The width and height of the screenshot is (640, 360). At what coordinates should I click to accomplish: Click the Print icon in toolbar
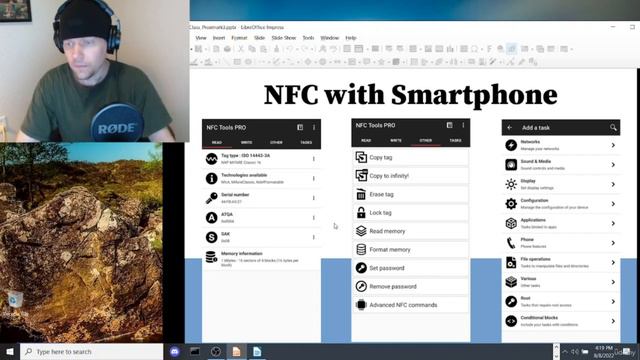point(227,49)
